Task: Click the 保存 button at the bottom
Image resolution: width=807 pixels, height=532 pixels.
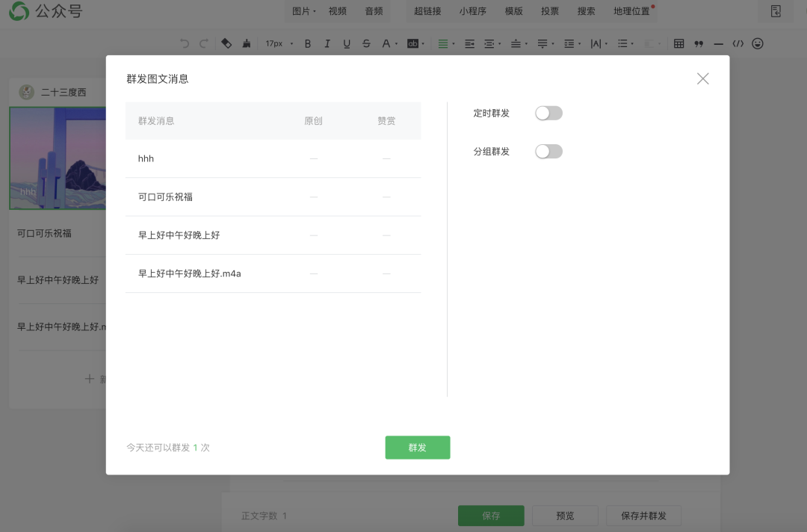Action: [491, 516]
